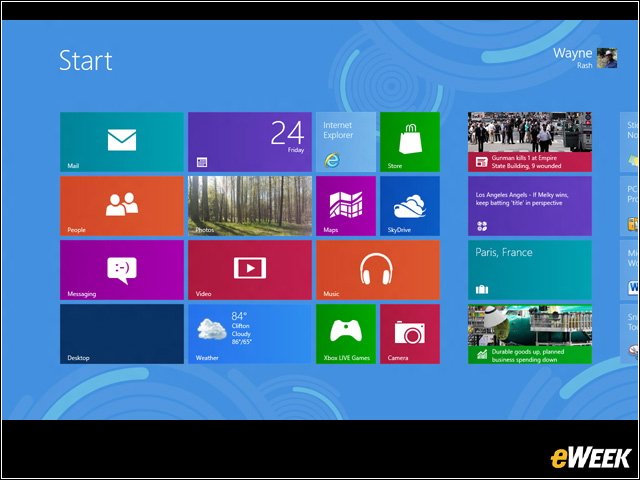The image size is (640, 480).
Task: Launch the Music tile with headphones
Action: [x=377, y=269]
